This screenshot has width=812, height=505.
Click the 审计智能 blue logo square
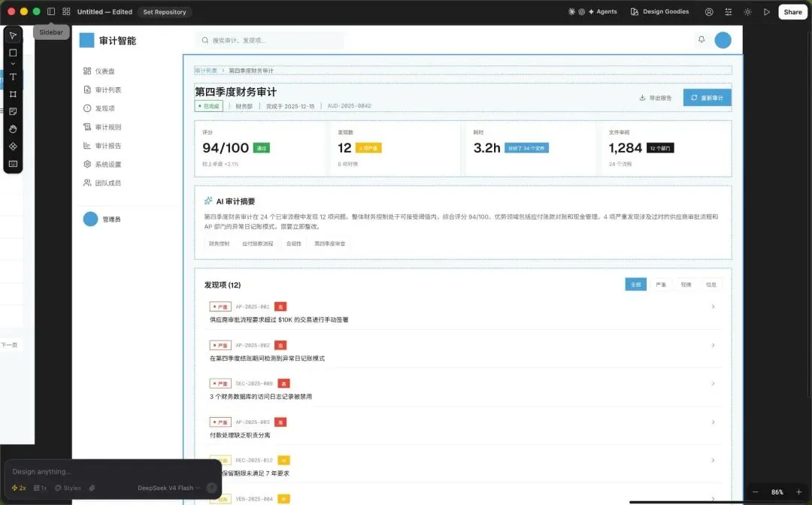point(86,41)
